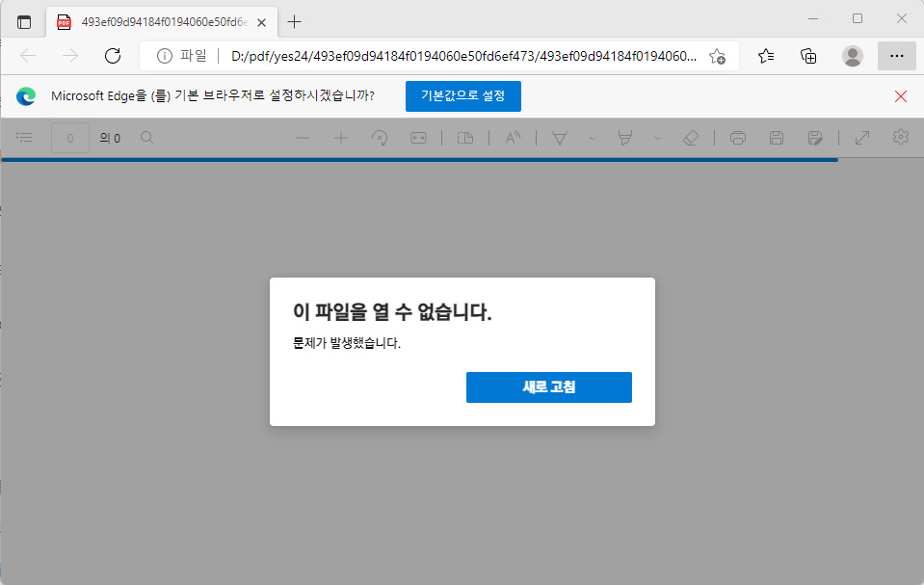Select the Draw pen tool

tap(559, 138)
